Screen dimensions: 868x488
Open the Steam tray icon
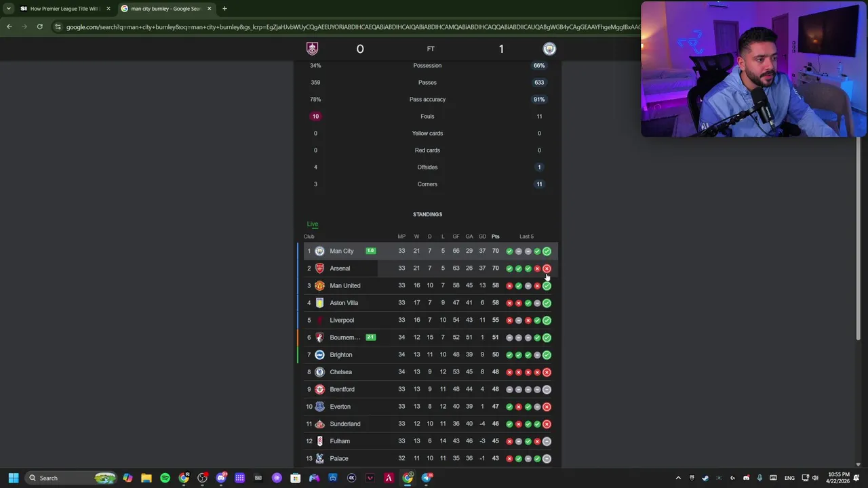pos(705,478)
